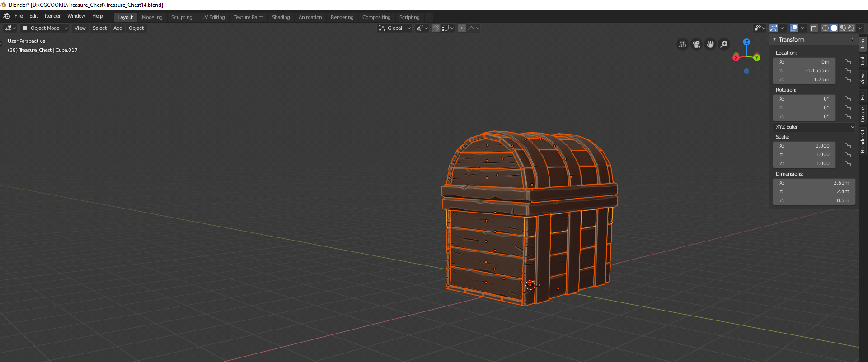Open the Render menu
The width and height of the screenshot is (868, 362).
point(52,16)
